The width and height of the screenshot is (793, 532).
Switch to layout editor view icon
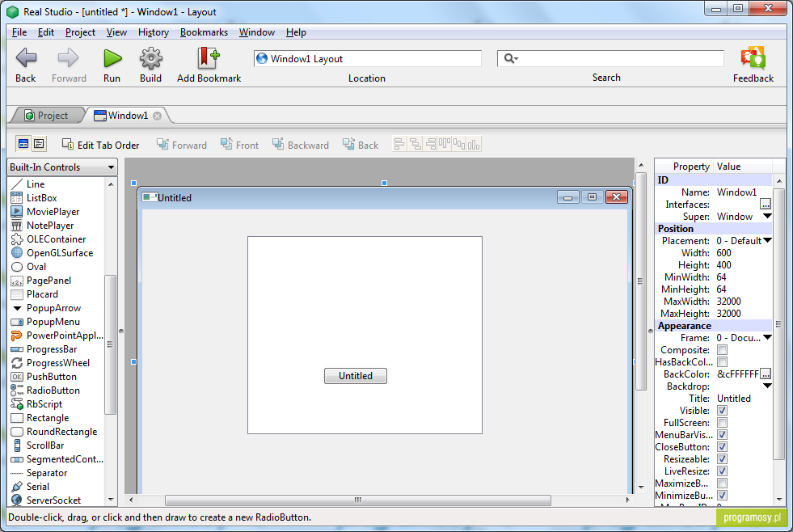click(23, 144)
